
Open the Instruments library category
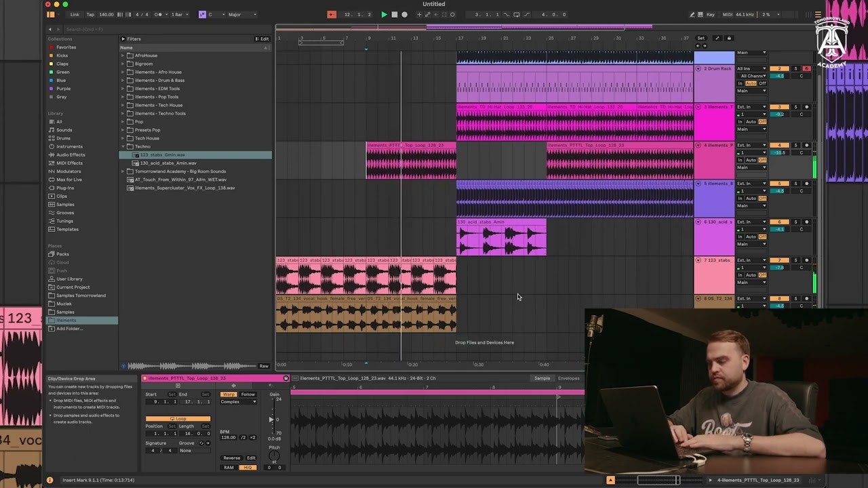pos(69,146)
